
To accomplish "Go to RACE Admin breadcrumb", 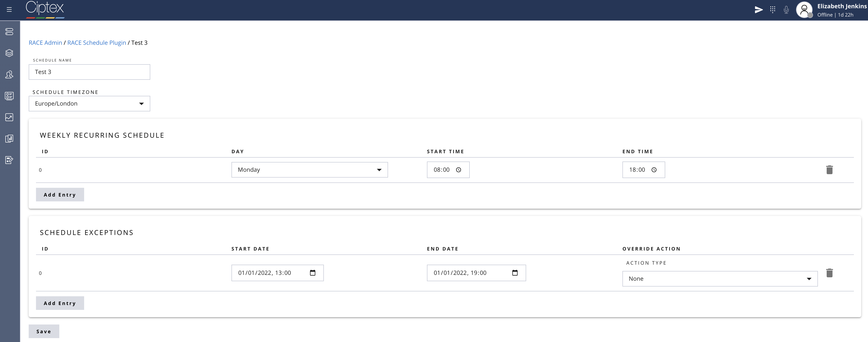I will pos(45,43).
